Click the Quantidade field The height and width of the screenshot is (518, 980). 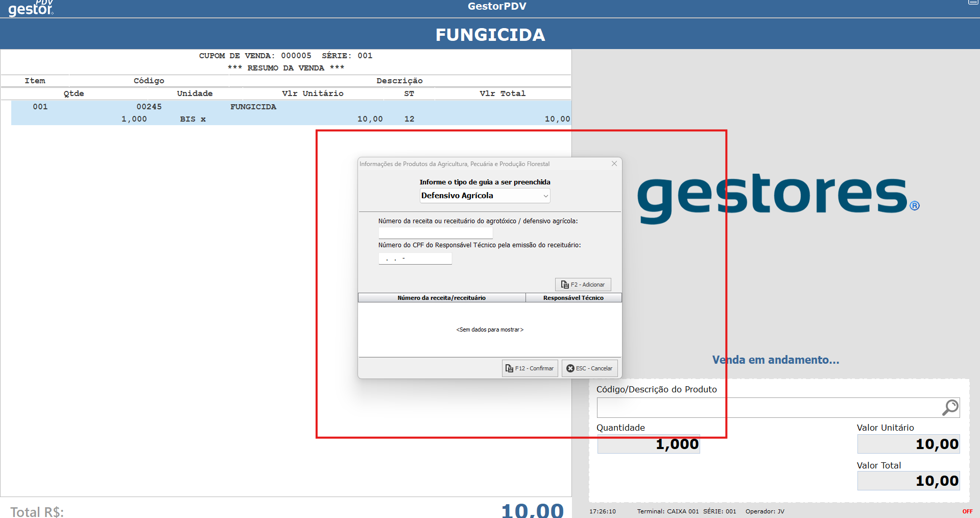649,444
